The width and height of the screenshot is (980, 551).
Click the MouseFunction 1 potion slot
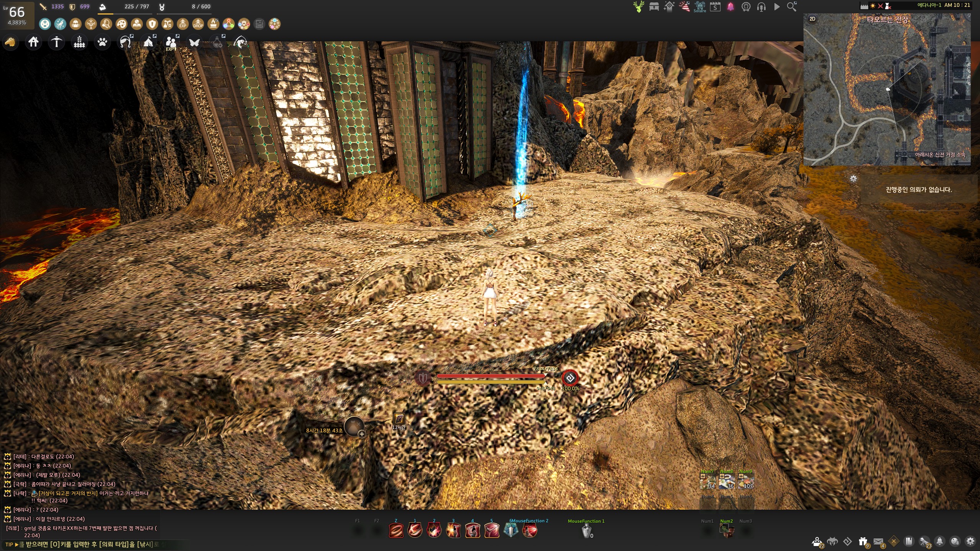(586, 531)
